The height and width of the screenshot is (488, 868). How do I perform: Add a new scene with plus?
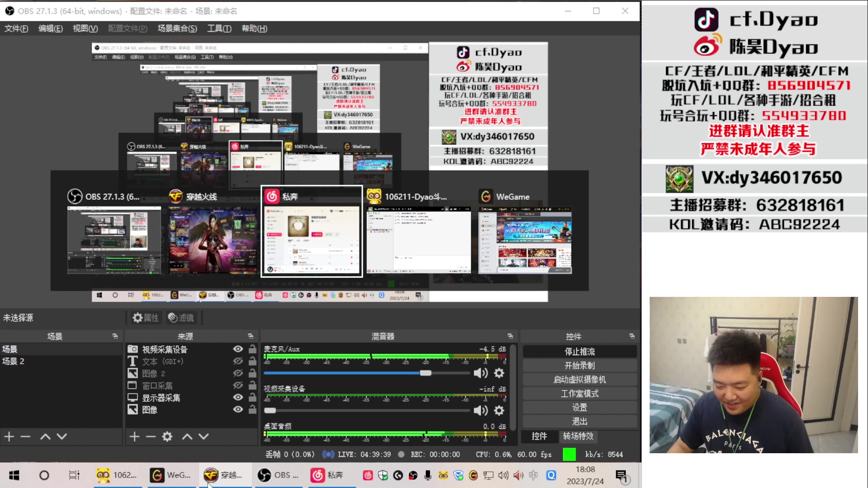9,436
